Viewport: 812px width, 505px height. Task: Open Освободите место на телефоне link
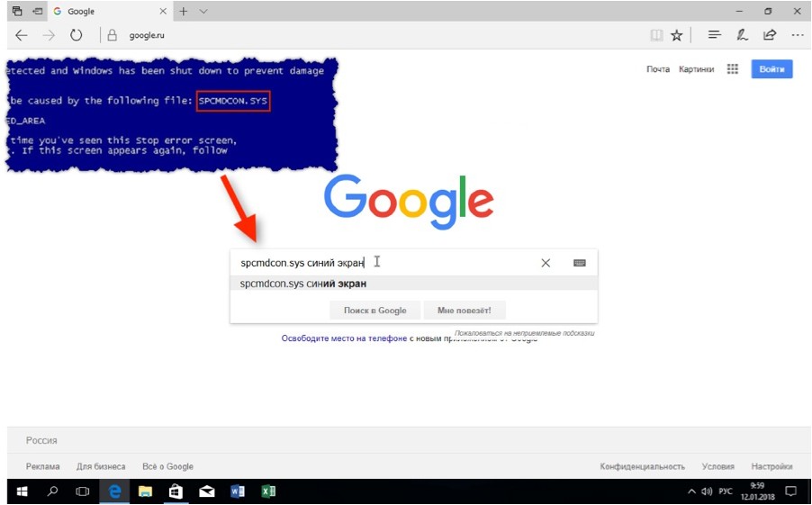(344, 338)
